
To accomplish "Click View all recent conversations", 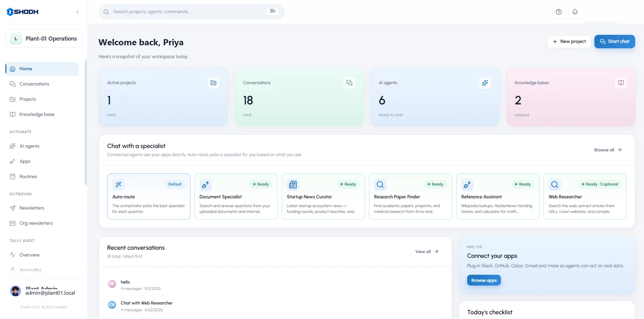I will click(x=427, y=252).
